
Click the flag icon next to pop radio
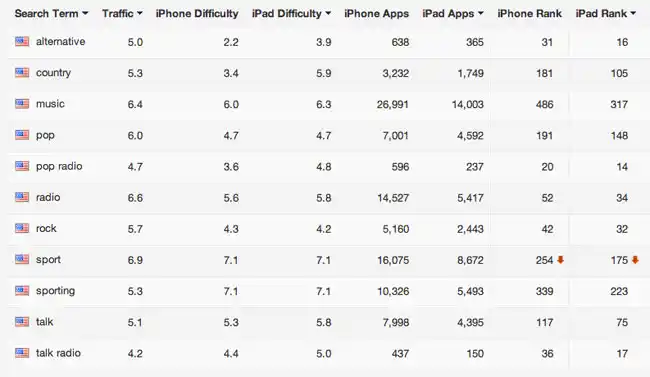tap(22, 166)
